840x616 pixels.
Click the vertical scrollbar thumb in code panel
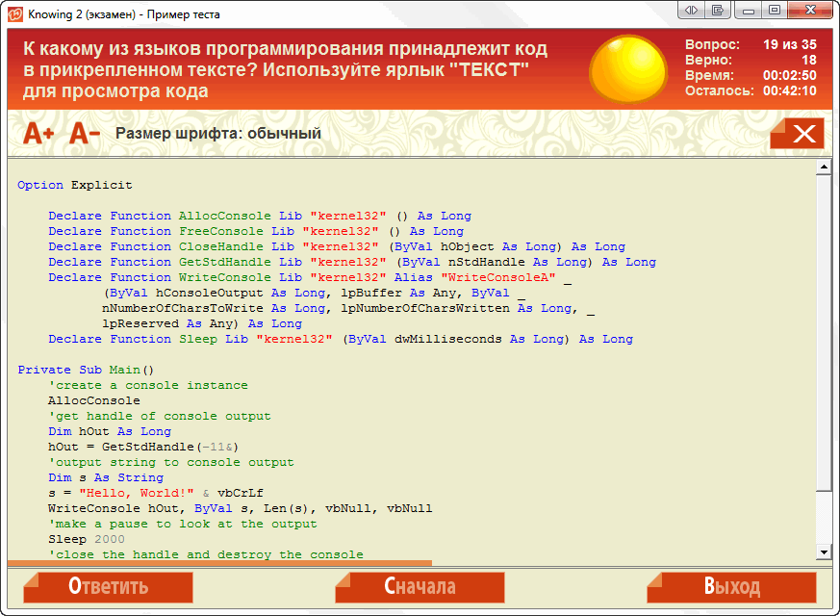(824, 332)
